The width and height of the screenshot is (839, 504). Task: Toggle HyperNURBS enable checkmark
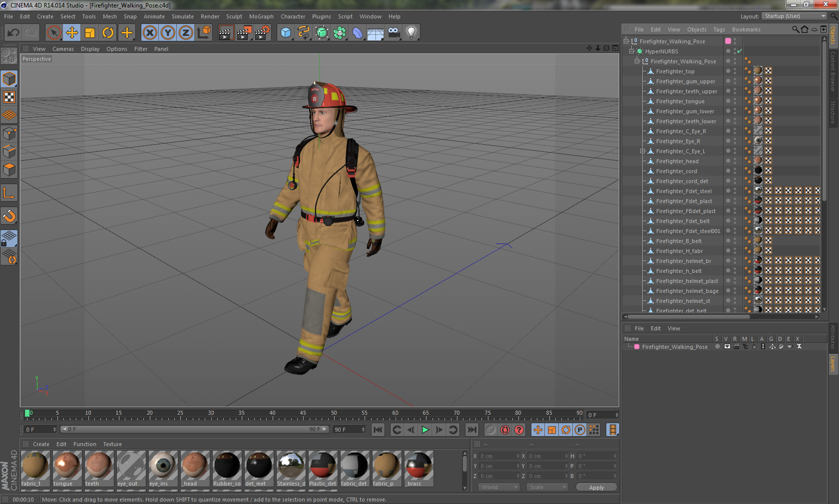pyautogui.click(x=740, y=51)
